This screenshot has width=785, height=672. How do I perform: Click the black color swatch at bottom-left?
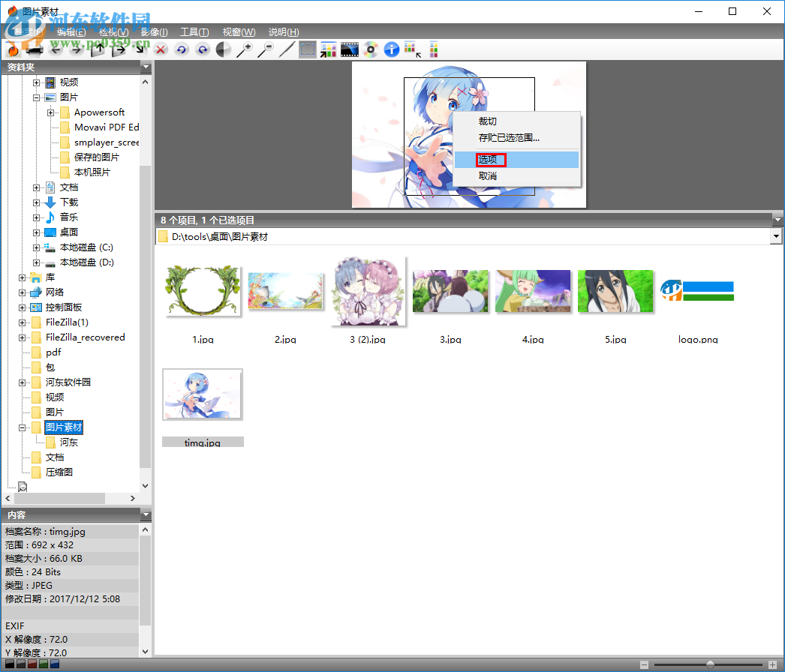coord(10,664)
